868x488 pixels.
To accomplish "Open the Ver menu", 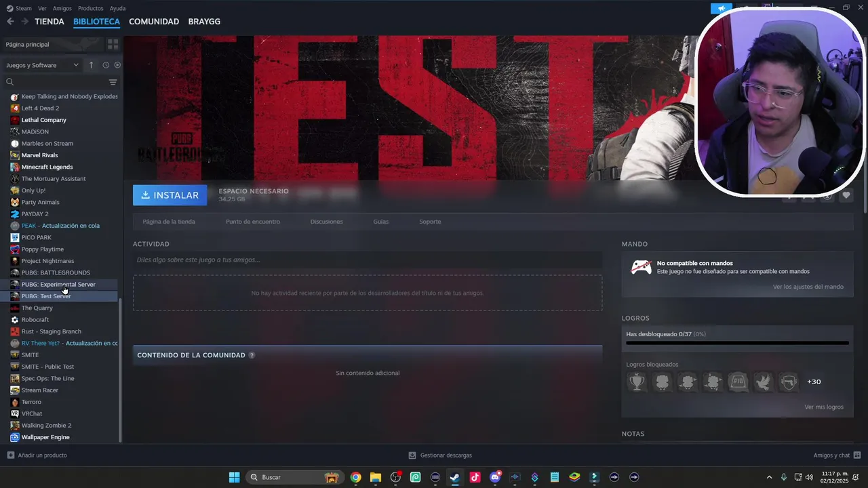I will point(42,8).
